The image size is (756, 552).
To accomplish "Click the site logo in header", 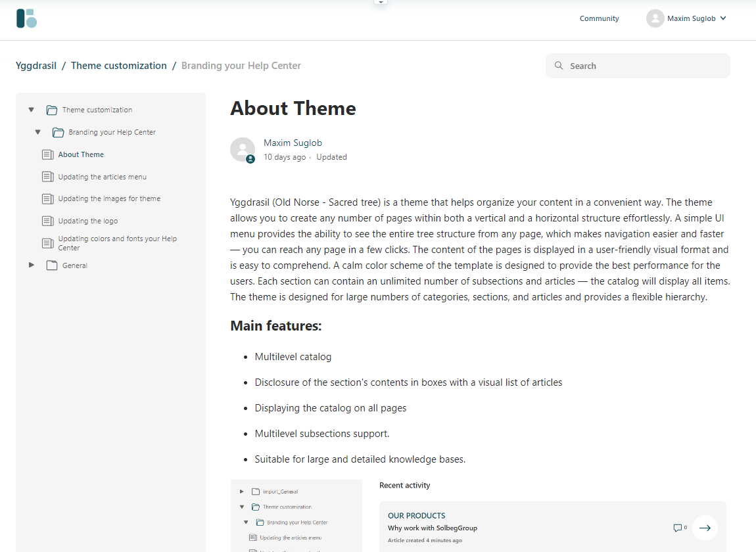I will [x=26, y=18].
